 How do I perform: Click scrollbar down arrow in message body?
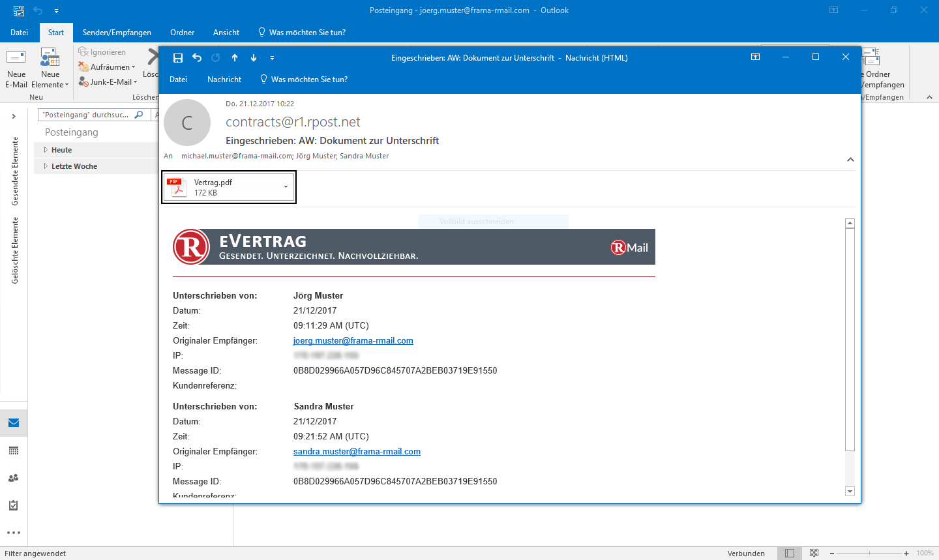pos(850,491)
